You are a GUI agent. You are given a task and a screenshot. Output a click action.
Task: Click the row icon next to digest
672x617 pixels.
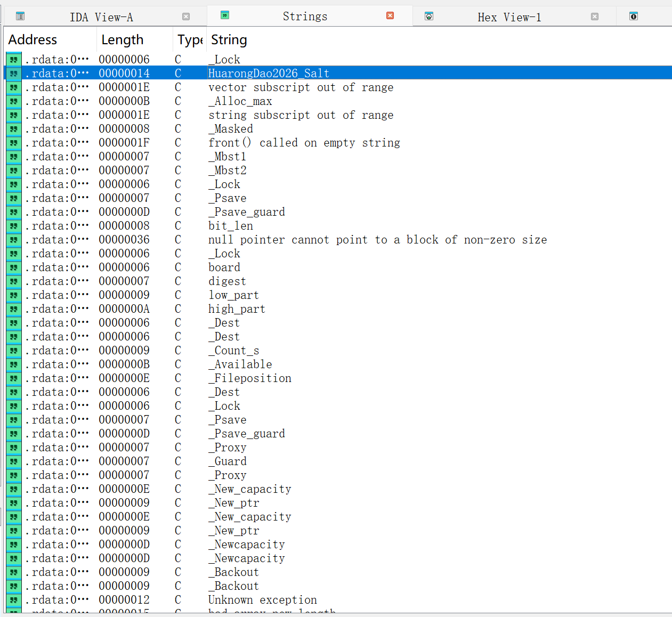(x=14, y=281)
